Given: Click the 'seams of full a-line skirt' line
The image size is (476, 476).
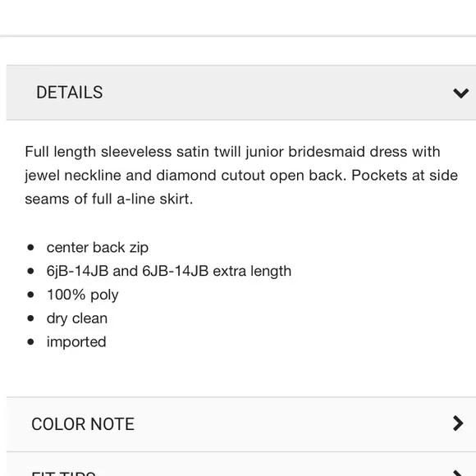Looking at the screenshot, I should (109, 199).
